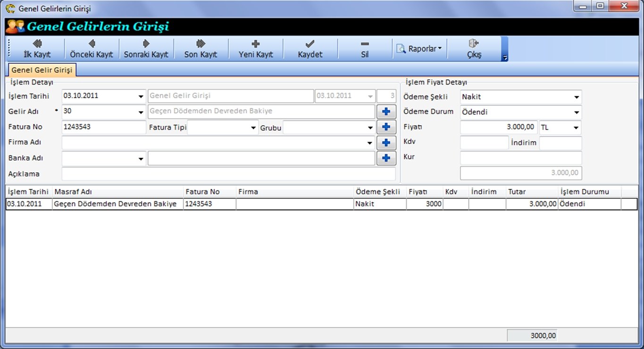Save the record using Kaydet checkmark
Screen dimensions: 644x349
pos(310,49)
